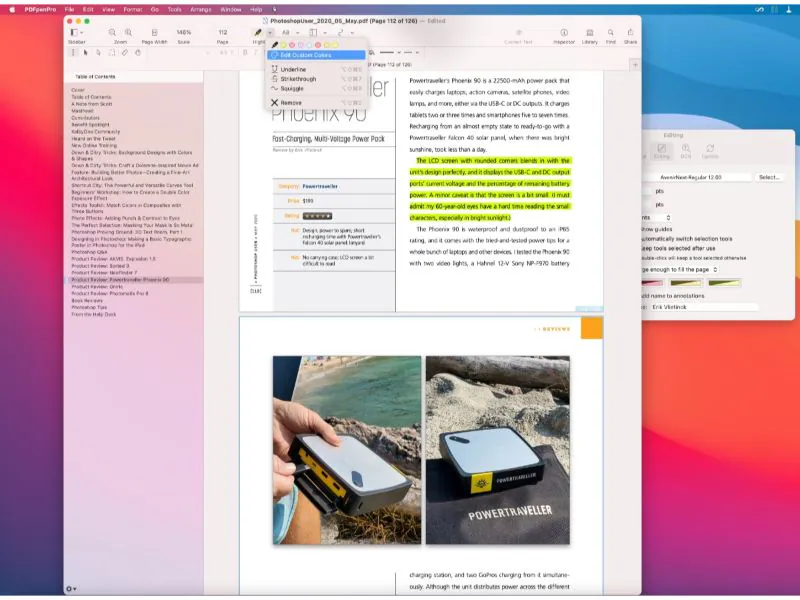Image resolution: width=800 pixels, height=600 pixels.
Task: Click the pen icon in highlight popup
Action: pyautogui.click(x=274, y=45)
